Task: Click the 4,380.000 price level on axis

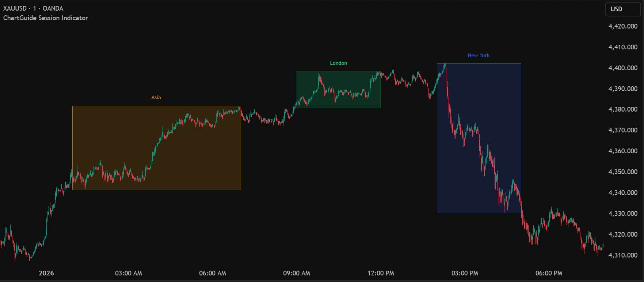Action: point(622,109)
